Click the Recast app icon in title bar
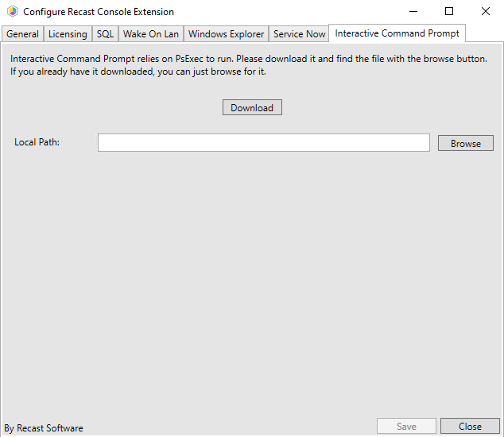Viewport: 504px width, 437px height. click(x=13, y=12)
